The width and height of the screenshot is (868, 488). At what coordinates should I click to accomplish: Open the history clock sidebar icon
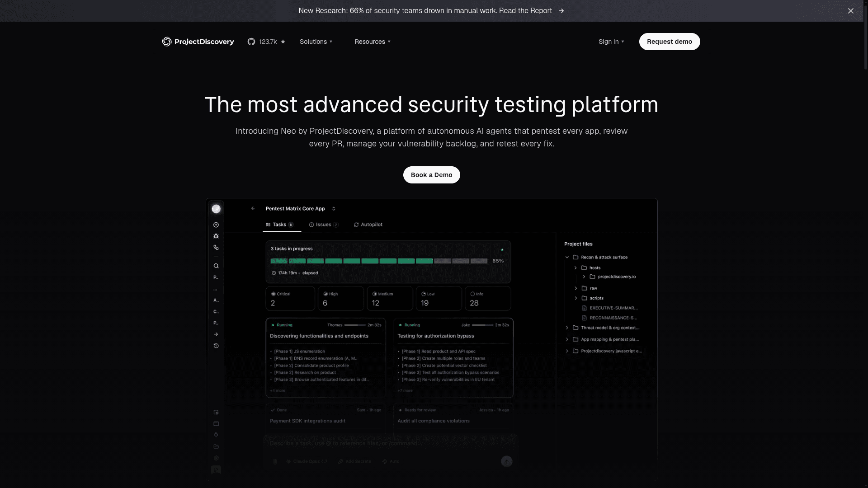coord(216,346)
